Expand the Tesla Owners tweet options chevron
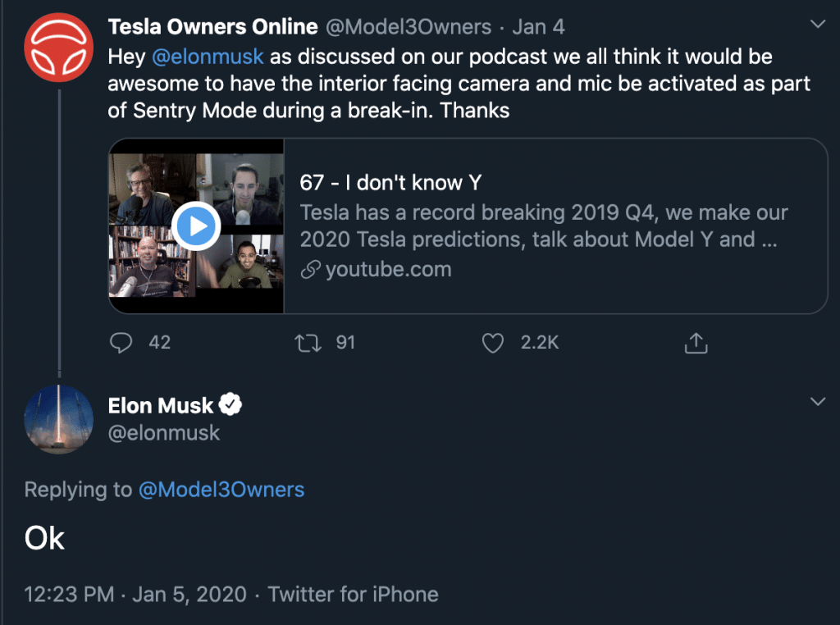The image size is (840, 625). (x=817, y=25)
